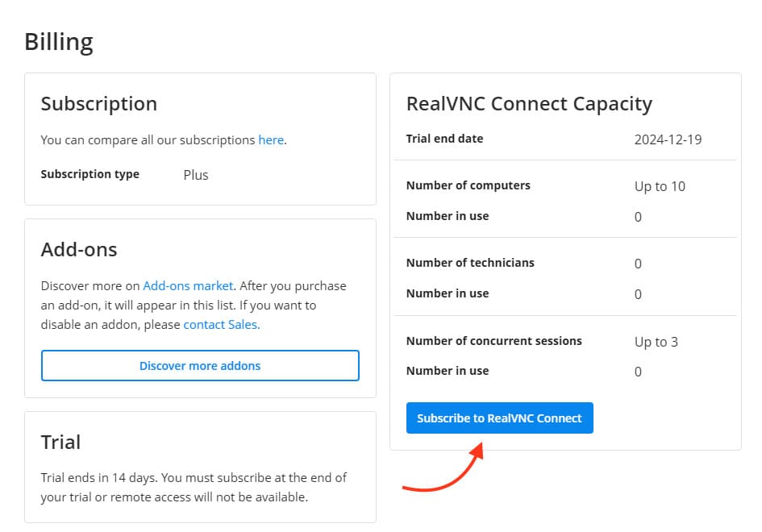Click the Add-ons section heading
This screenshot has width=762, height=532.
pyautogui.click(x=79, y=250)
